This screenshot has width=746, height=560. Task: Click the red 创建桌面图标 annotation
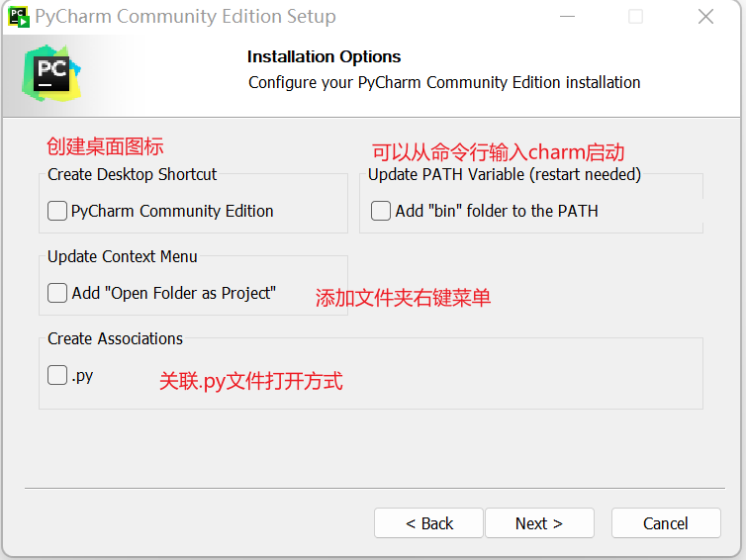[x=105, y=146]
